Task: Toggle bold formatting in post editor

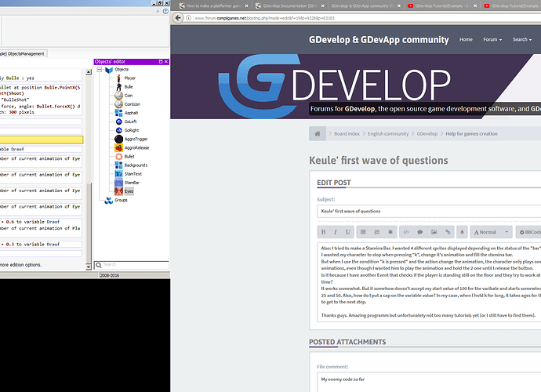Action: (x=323, y=232)
